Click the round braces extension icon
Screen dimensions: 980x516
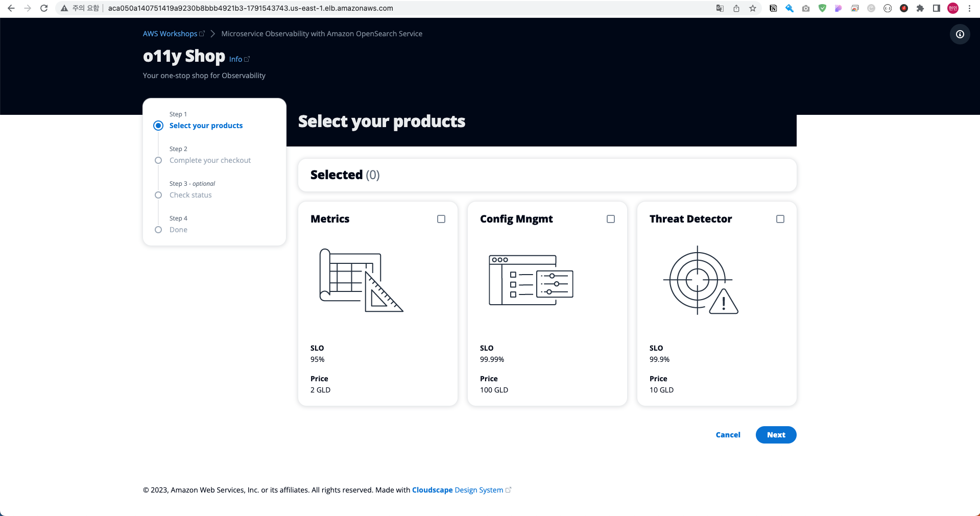click(x=888, y=8)
